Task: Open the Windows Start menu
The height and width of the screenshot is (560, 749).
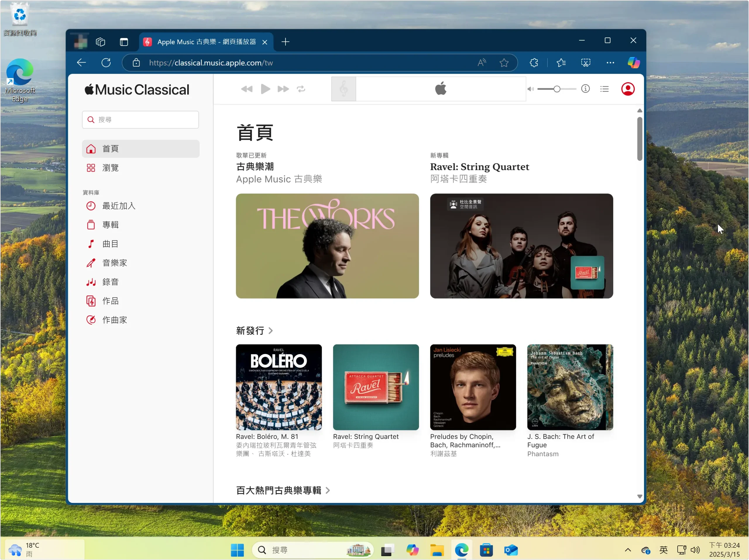Action: point(237,550)
